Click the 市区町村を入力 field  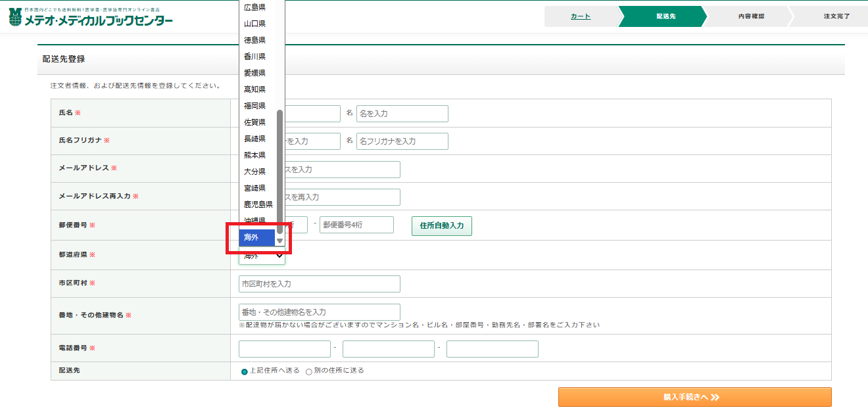(x=319, y=284)
